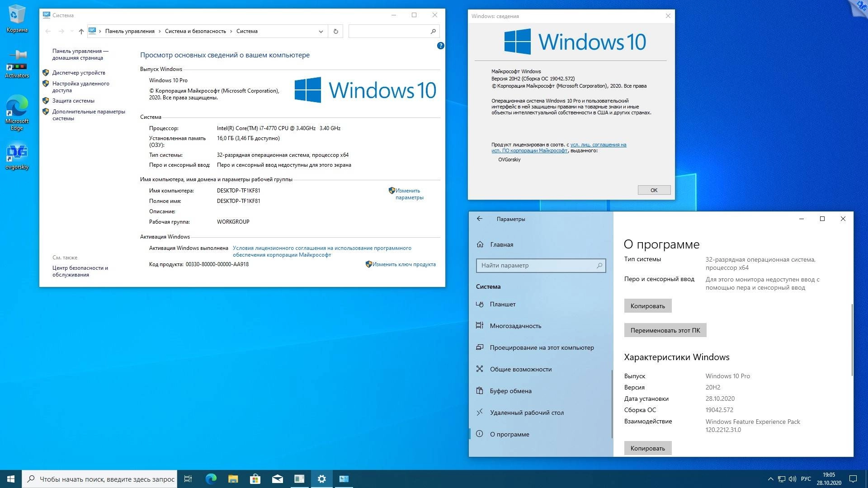Select Система и безопасность breadcrumb item
Viewport: 868px width, 488px height.
tap(196, 31)
